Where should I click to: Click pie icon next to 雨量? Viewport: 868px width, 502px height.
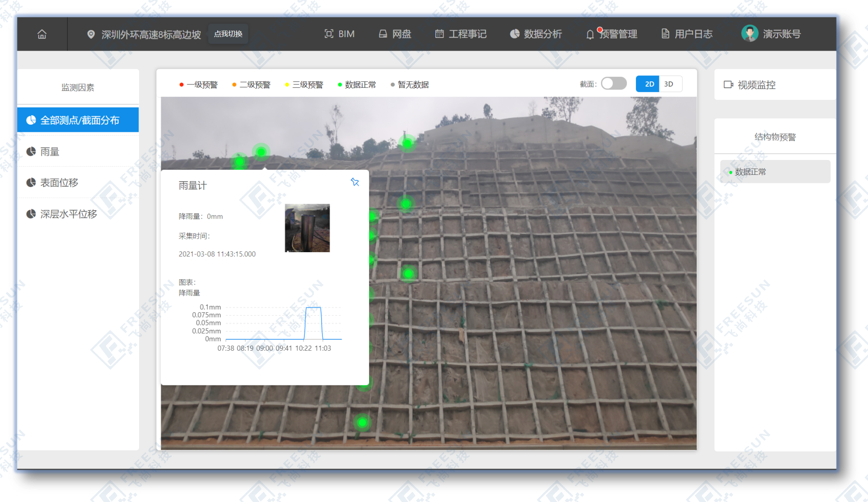[x=31, y=151]
